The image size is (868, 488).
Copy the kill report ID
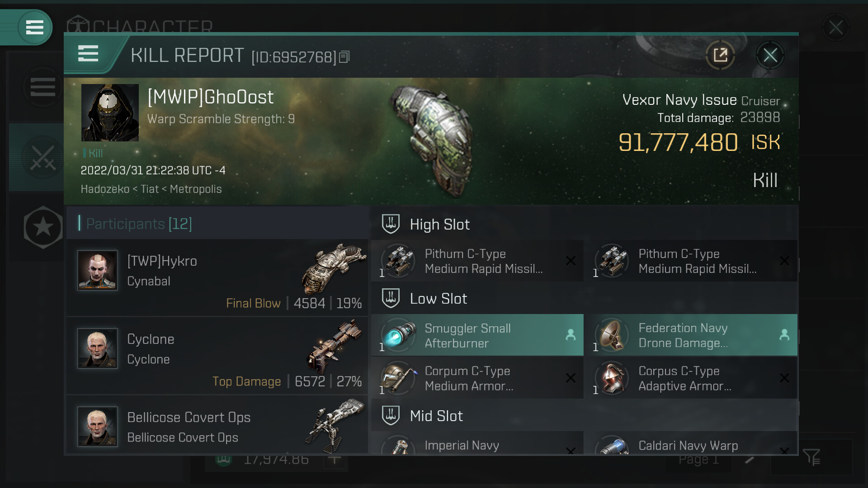(344, 57)
